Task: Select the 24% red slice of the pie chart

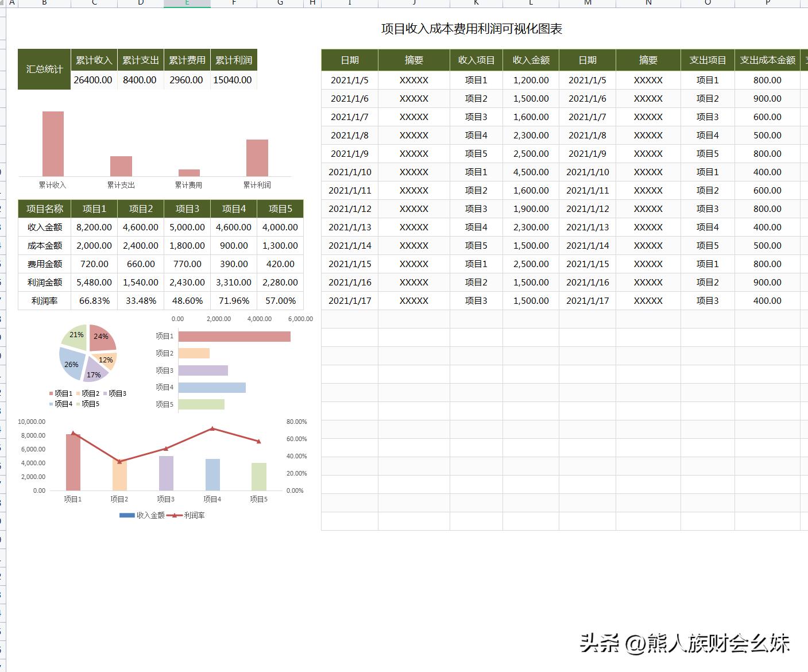Action: click(x=100, y=337)
